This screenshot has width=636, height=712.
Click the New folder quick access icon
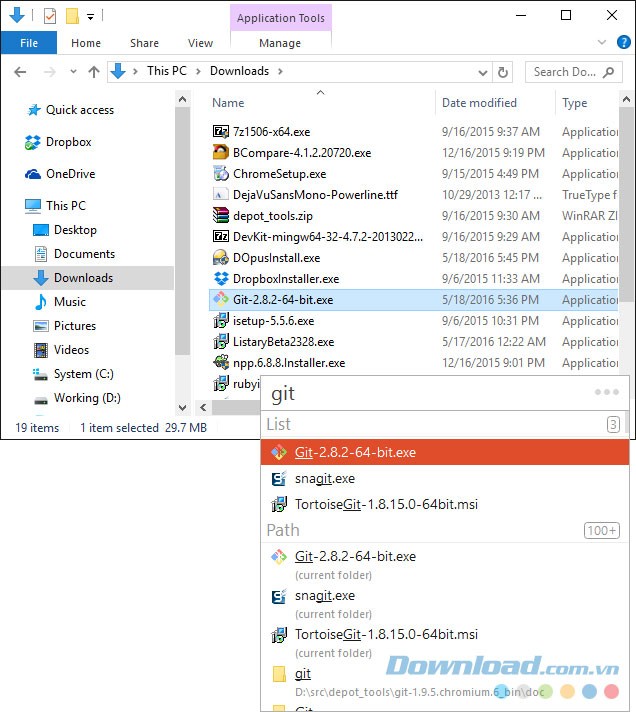pyautogui.click(x=72, y=16)
